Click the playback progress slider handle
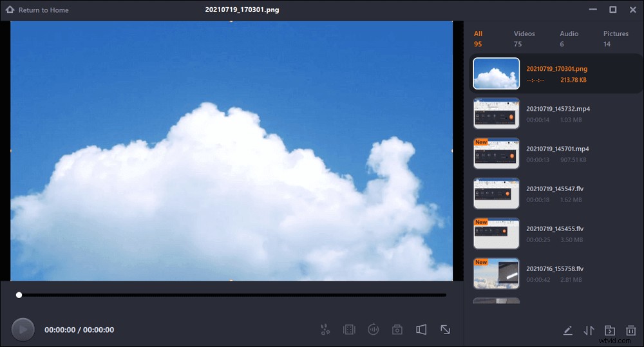This screenshot has height=347, width=644. [x=19, y=295]
